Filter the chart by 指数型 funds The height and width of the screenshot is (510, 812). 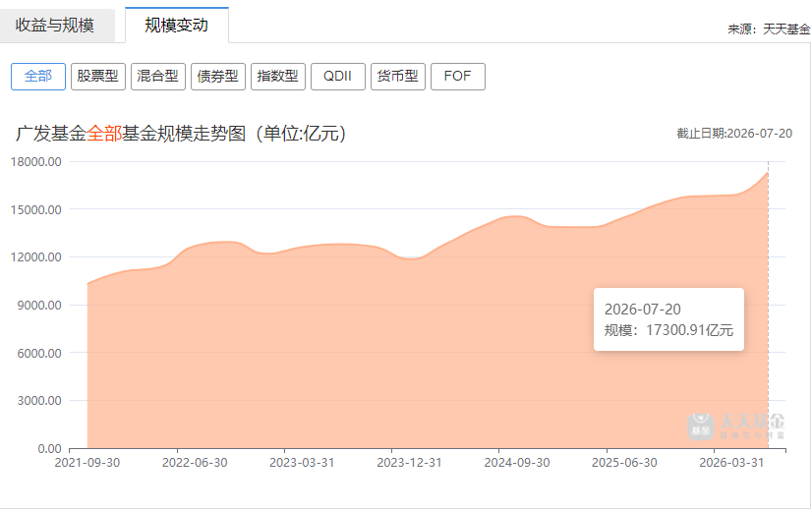click(278, 77)
